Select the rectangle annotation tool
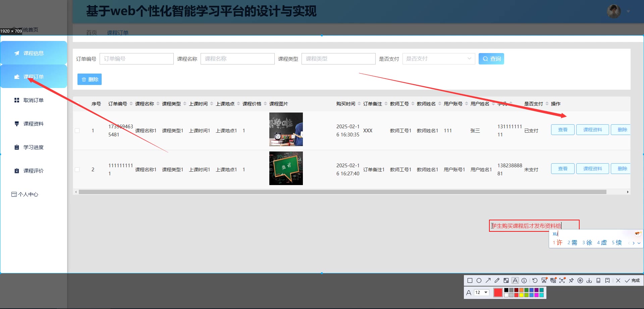Image resolution: width=644 pixels, height=309 pixels. tap(470, 280)
